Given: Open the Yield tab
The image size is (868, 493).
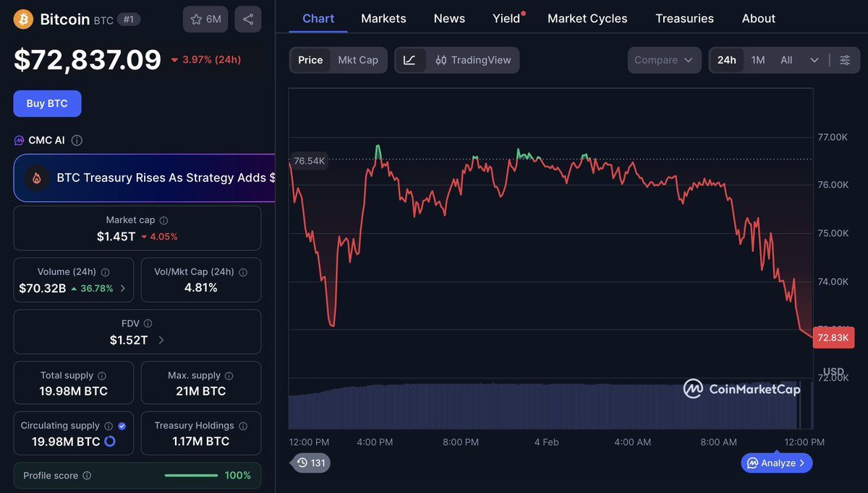Looking at the screenshot, I should pos(506,19).
